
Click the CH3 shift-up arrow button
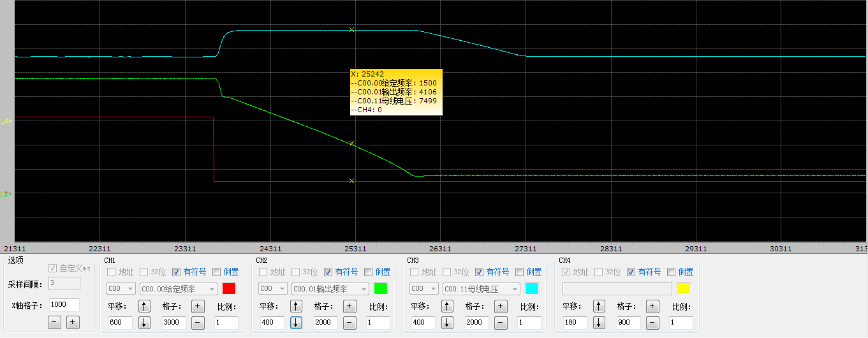pyautogui.click(x=448, y=306)
